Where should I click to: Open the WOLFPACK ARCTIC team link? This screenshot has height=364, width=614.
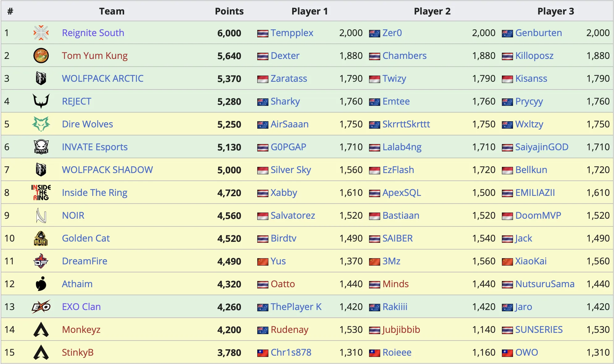[x=103, y=78]
